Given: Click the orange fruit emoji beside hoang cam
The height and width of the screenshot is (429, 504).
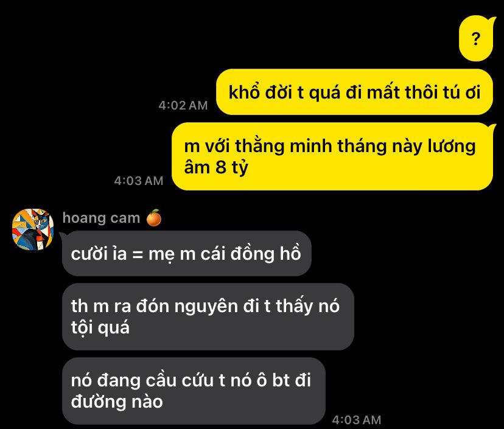Looking at the screenshot, I should pos(153,218).
